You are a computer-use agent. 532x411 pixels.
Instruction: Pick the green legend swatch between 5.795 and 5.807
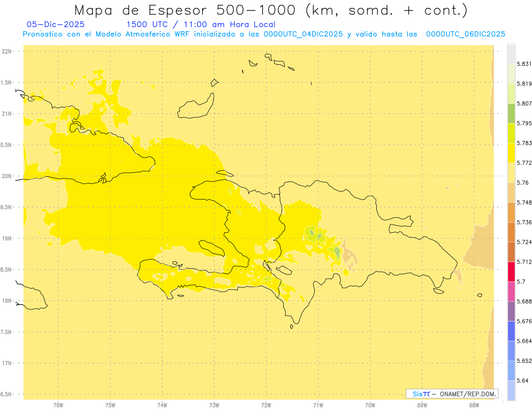click(x=511, y=114)
